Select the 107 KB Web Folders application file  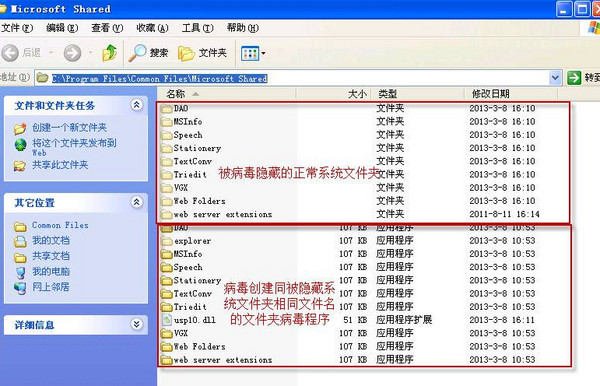193,347
